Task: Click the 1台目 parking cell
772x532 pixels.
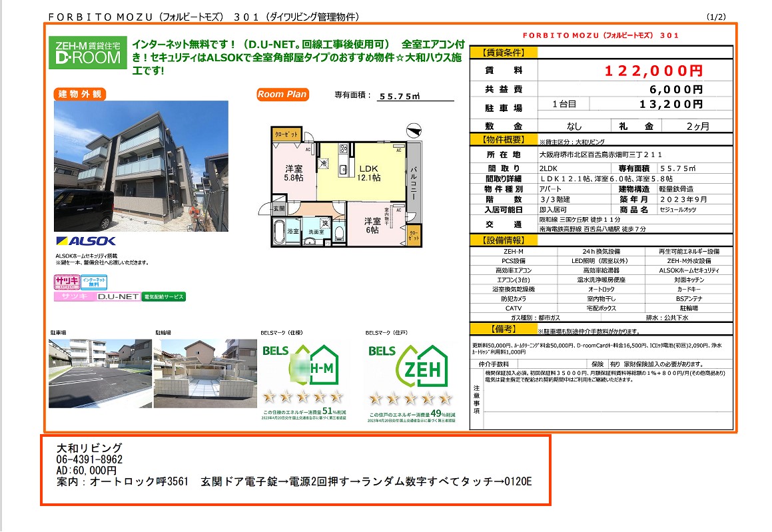Action: tap(564, 105)
